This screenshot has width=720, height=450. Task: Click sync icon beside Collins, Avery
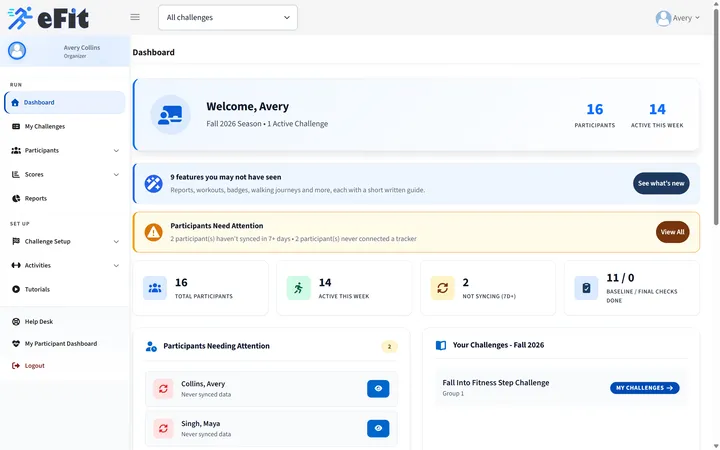(163, 389)
